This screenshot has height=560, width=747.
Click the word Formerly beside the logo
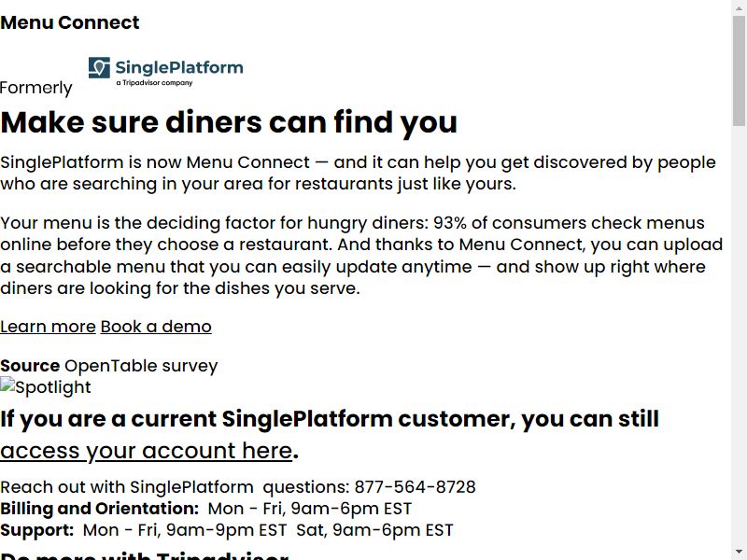36,88
